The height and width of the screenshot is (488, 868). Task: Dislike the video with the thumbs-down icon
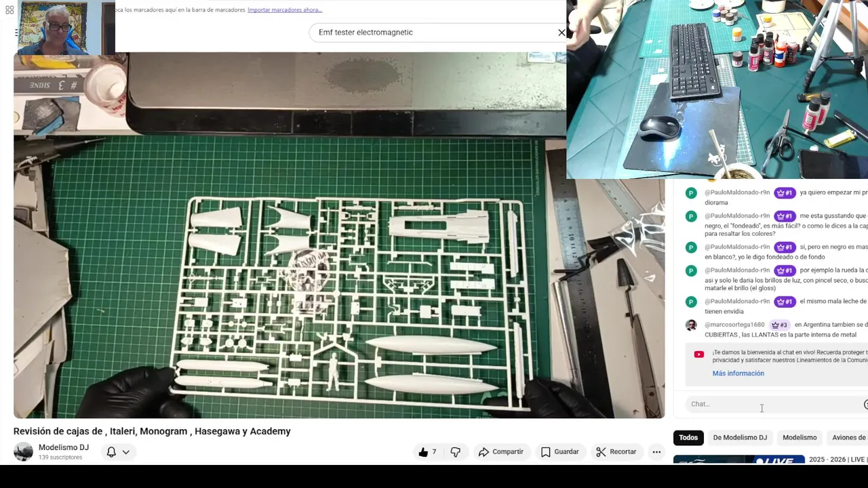pyautogui.click(x=456, y=452)
